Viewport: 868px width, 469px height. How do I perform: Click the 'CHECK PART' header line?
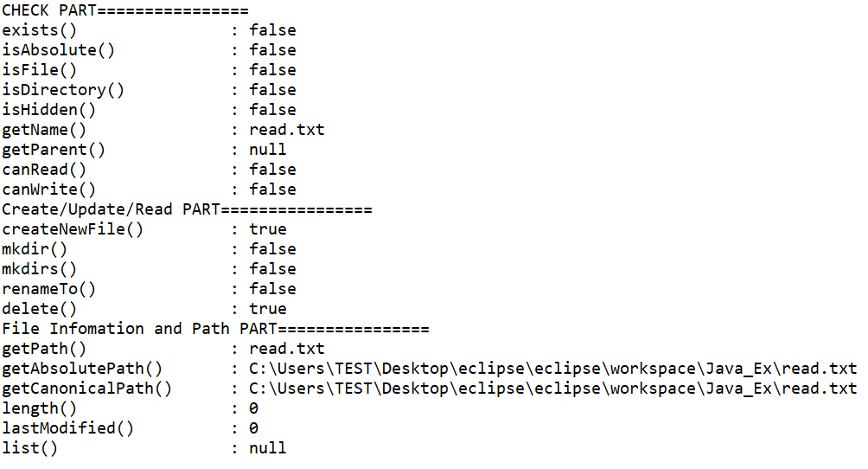pos(125,10)
